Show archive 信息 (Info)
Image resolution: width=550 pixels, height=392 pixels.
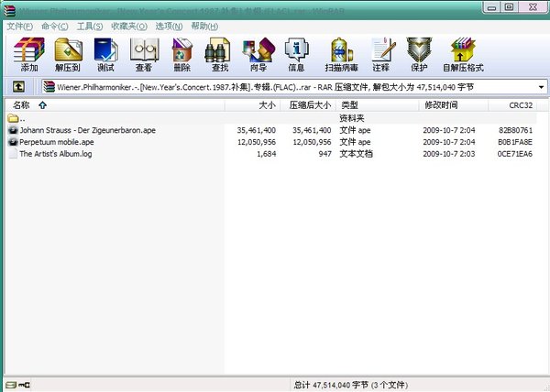[x=296, y=54]
